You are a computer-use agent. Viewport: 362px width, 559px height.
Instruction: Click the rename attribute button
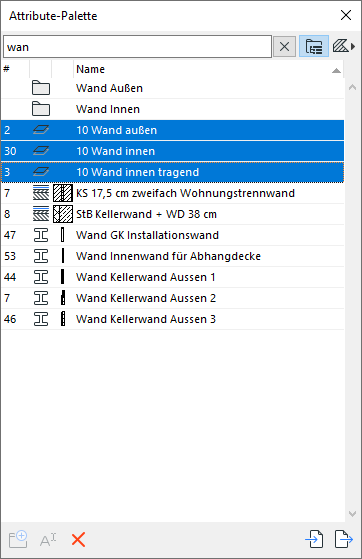pyautogui.click(x=48, y=540)
